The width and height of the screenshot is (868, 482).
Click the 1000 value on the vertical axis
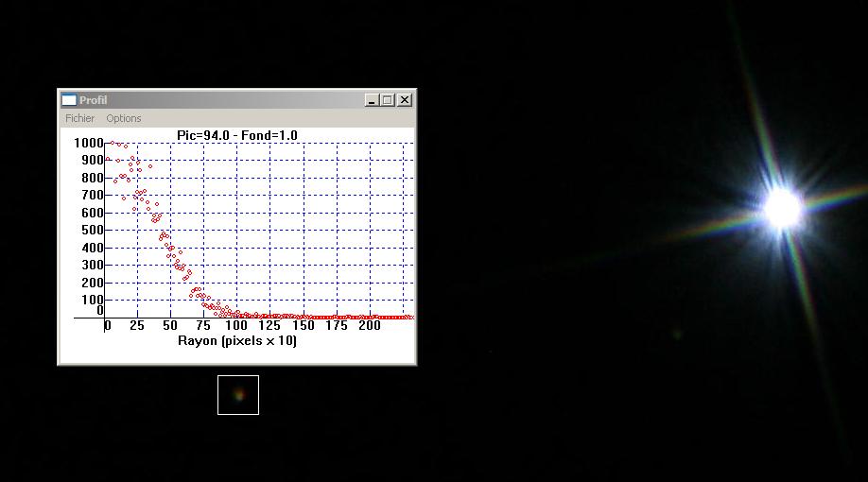[89, 143]
